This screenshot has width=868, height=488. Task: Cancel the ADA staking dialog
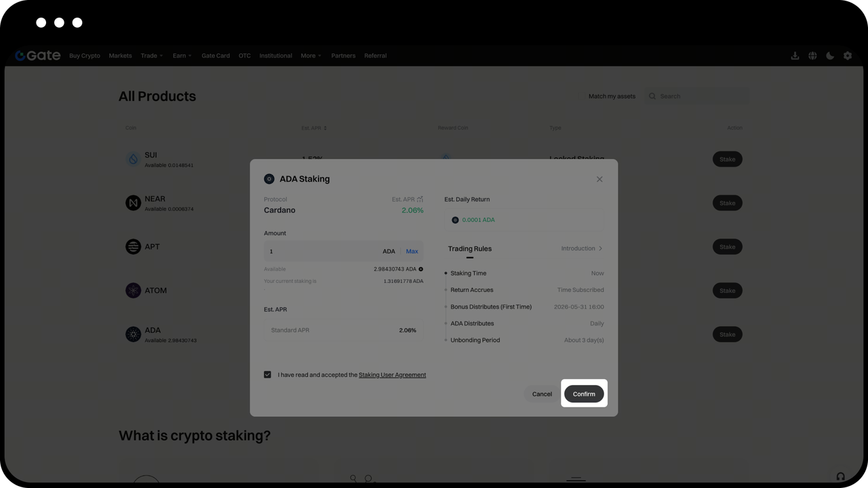tap(542, 394)
